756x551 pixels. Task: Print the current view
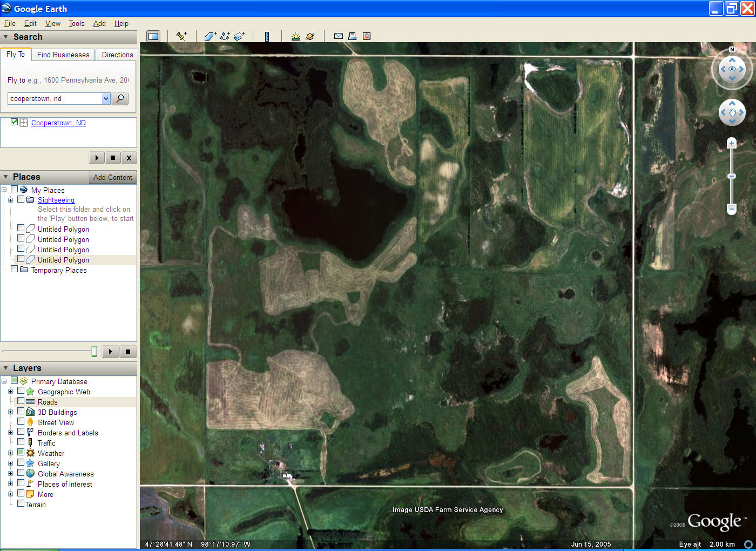point(352,36)
